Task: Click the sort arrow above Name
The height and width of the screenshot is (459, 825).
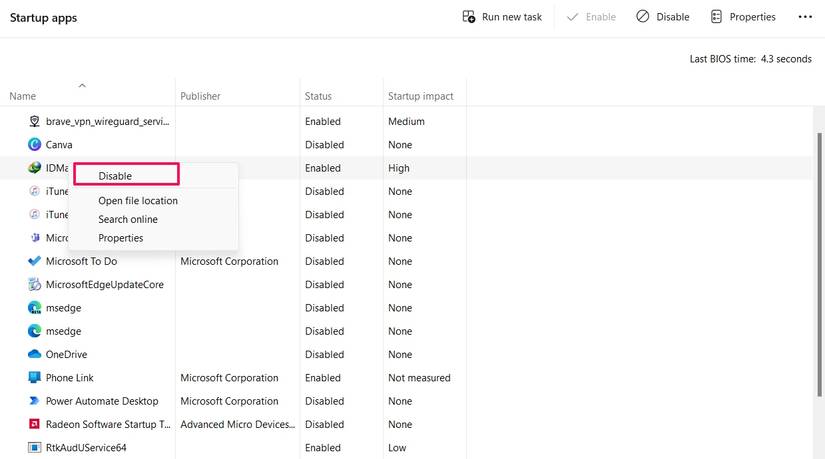Action: pyautogui.click(x=82, y=85)
